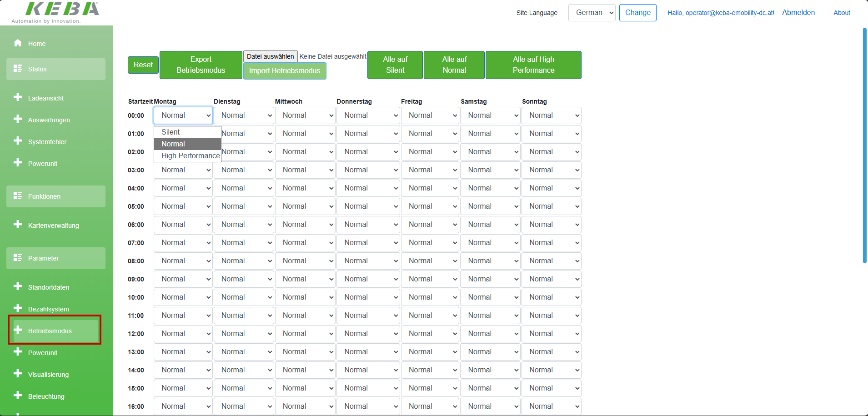Open Systemfehler in sidebar
Image resolution: width=868 pixels, height=416 pixels.
coord(47,142)
